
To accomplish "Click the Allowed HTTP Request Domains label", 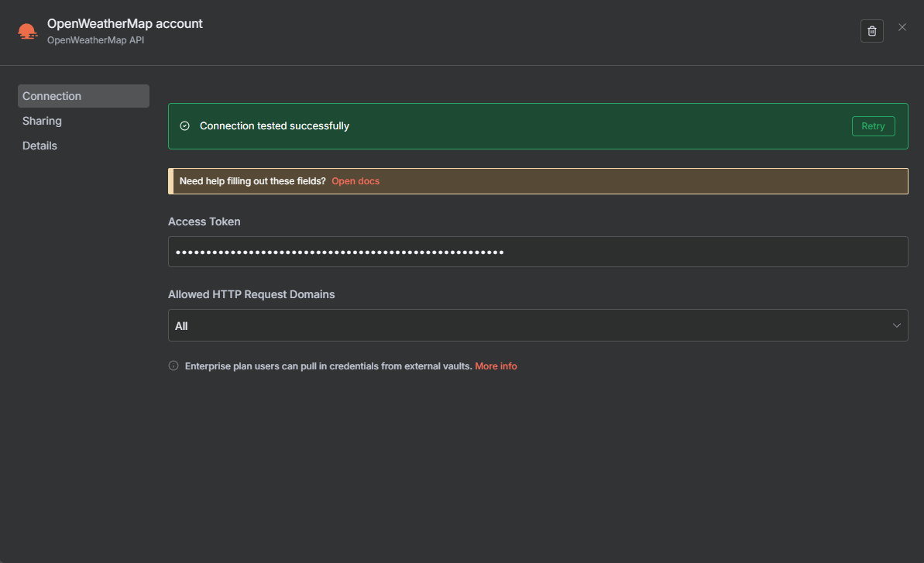I will click(x=251, y=294).
